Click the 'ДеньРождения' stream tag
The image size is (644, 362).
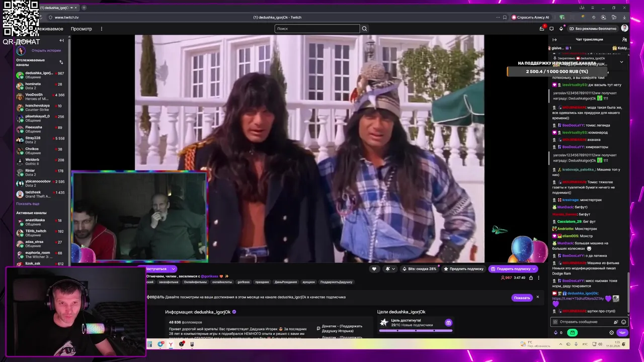pos(285,282)
